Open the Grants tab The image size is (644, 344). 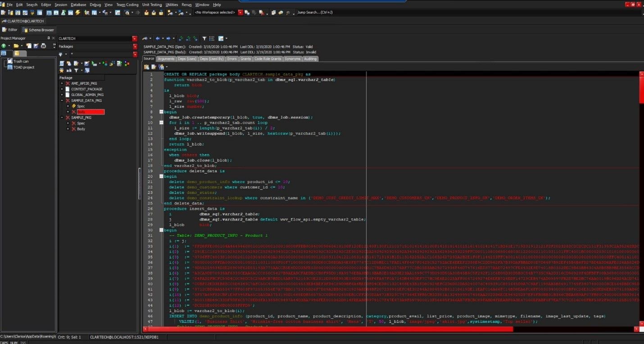pyautogui.click(x=246, y=59)
